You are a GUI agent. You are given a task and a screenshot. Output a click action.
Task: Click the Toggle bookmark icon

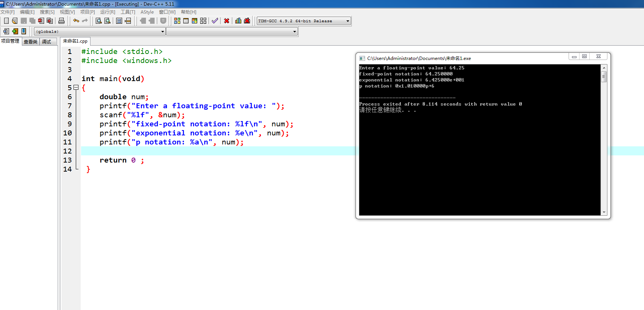pos(15,31)
